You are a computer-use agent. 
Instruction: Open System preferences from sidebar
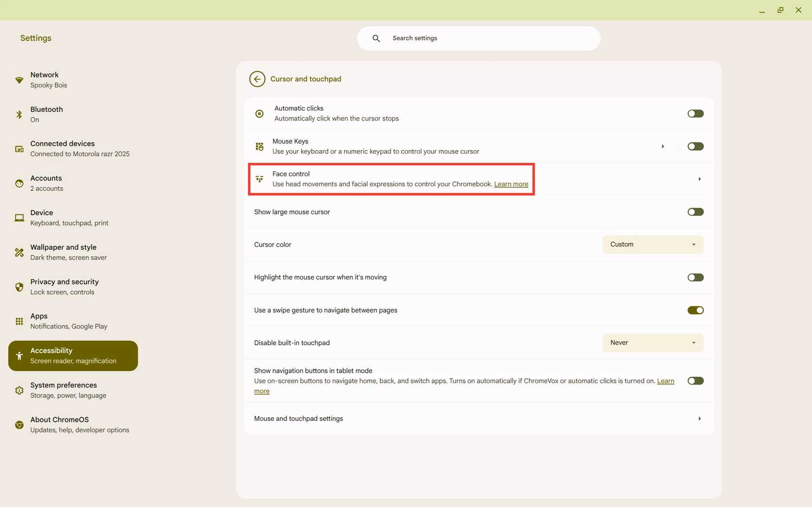63,389
